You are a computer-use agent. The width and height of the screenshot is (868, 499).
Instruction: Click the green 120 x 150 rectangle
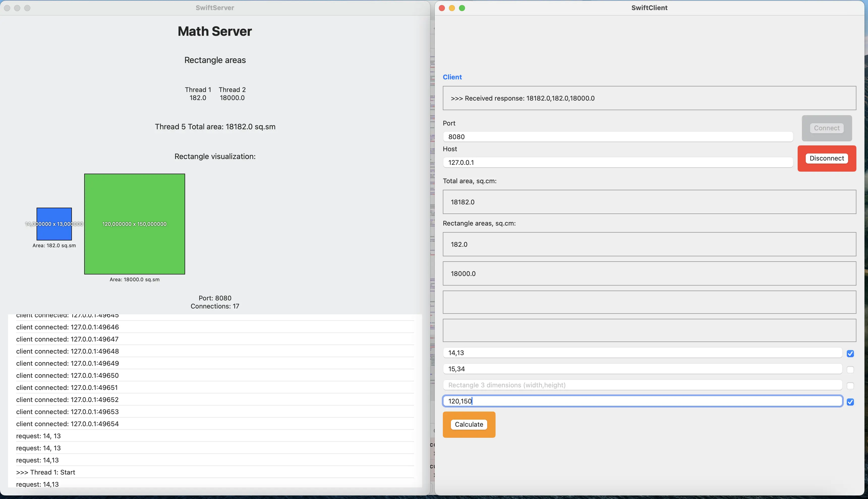point(134,224)
